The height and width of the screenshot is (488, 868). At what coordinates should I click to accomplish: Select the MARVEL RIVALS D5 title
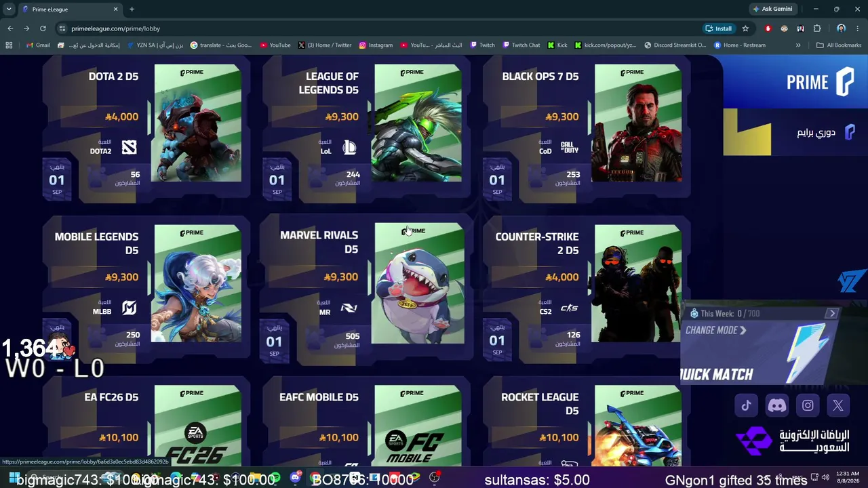click(x=319, y=242)
